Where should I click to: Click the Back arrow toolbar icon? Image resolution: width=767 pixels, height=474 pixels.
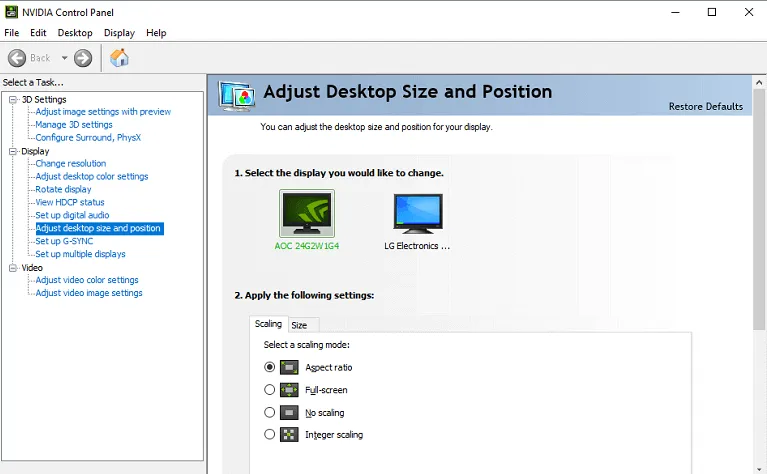[x=17, y=58]
